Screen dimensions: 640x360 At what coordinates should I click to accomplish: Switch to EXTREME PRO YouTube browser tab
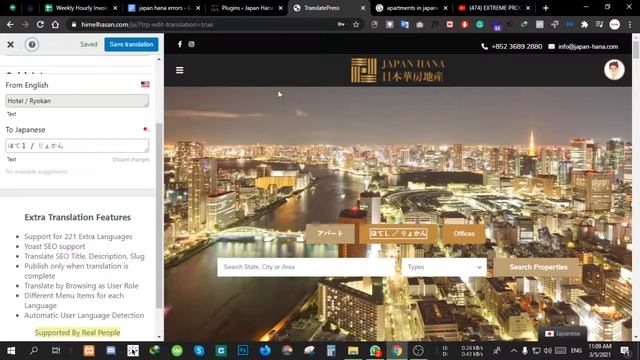point(494,8)
